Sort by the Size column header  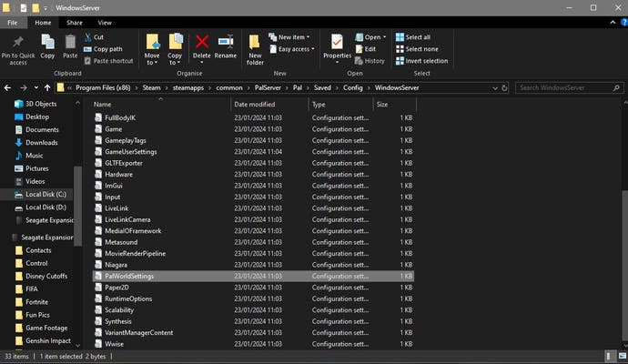point(394,104)
